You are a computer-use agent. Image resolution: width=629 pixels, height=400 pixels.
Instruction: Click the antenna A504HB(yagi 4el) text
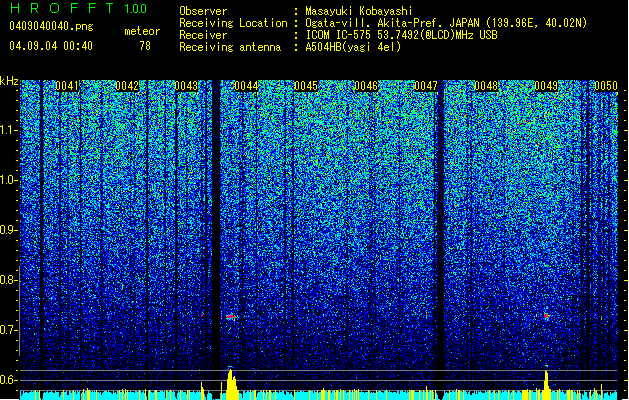coord(353,47)
